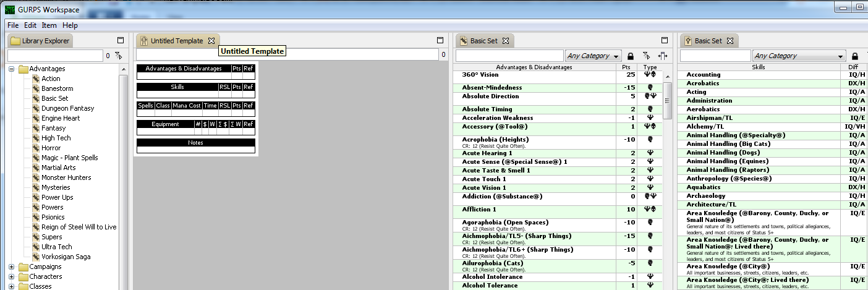Click size columns to fit icon

(662, 56)
